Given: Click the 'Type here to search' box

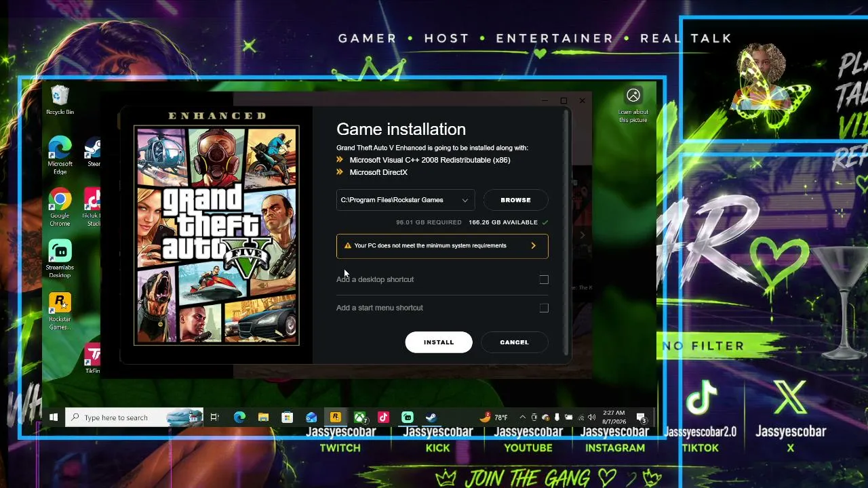Looking at the screenshot, I should point(134,418).
